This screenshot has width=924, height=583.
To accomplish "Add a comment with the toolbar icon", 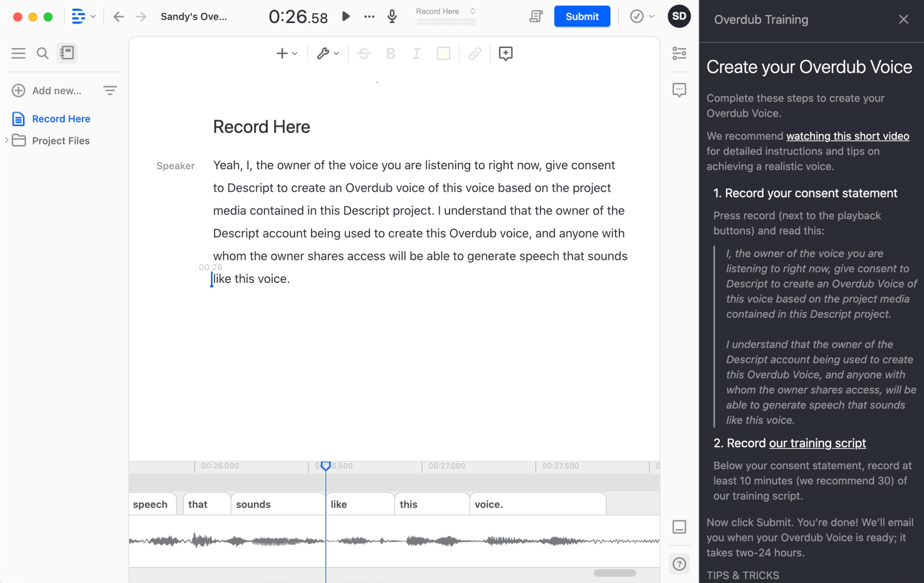I will pos(505,53).
